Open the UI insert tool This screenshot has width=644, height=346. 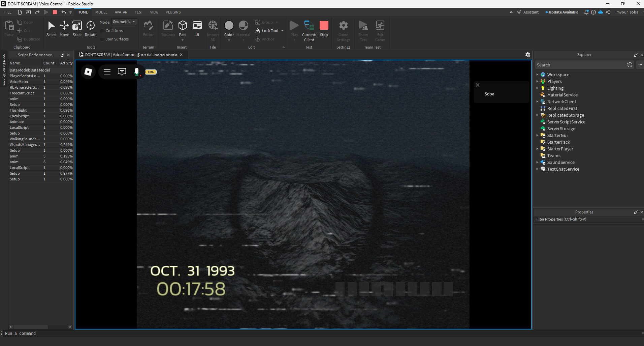click(x=197, y=29)
